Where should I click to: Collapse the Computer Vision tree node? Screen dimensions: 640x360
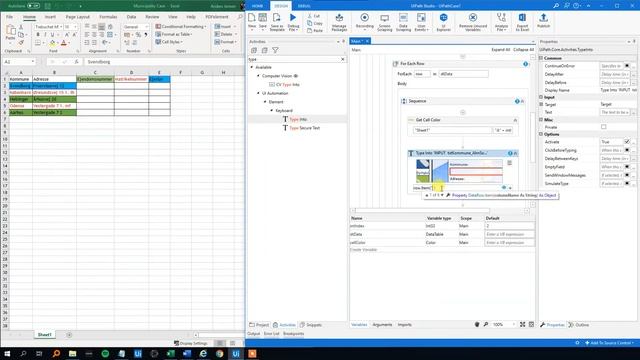(x=258, y=76)
